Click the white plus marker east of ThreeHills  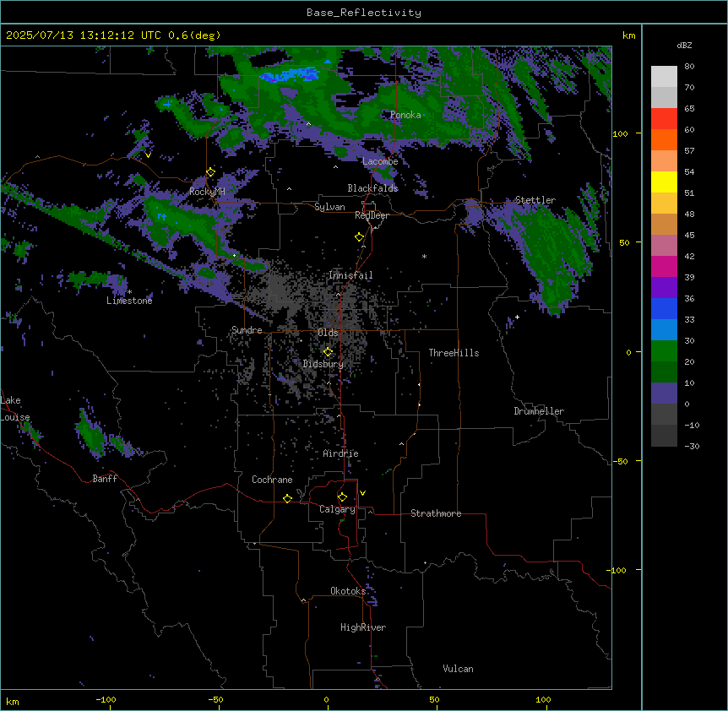click(517, 317)
